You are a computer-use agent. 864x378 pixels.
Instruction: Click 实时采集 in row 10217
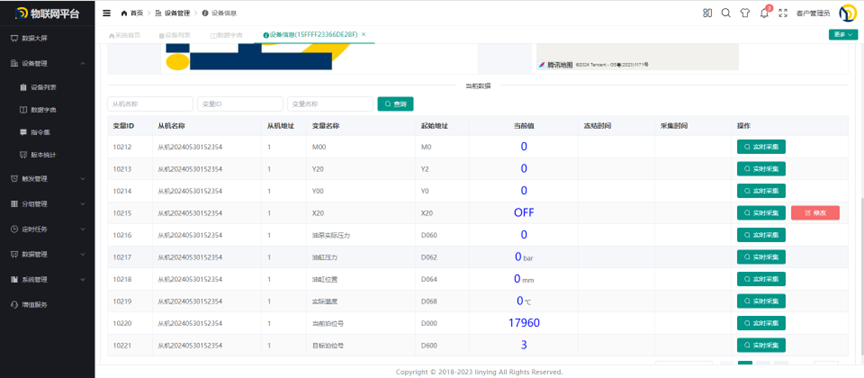pyautogui.click(x=761, y=257)
